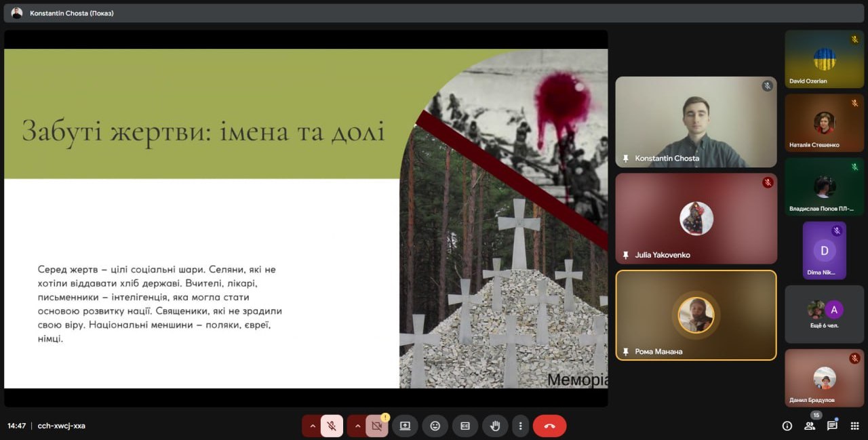This screenshot has width=868, height=440.
Task: Open more options three-dot menu
Action: click(x=520, y=426)
